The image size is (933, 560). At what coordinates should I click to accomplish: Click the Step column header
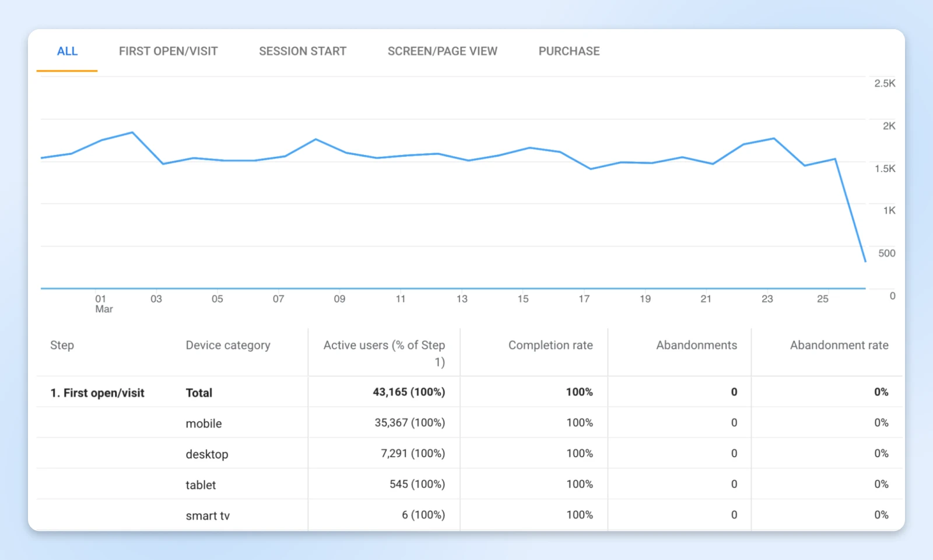pyautogui.click(x=62, y=345)
